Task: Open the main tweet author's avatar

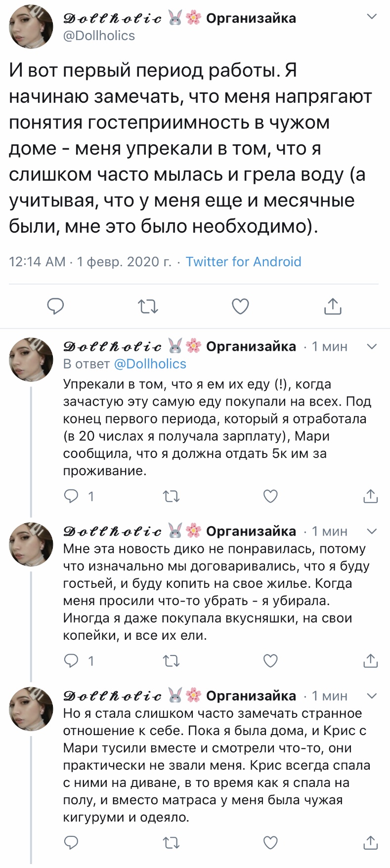Action: (x=31, y=27)
